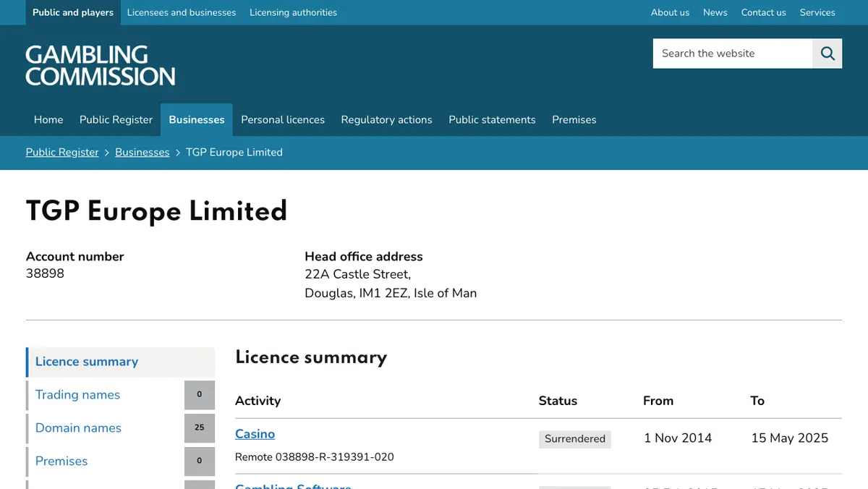Click the account number 38898
Image resolution: width=868 pixels, height=489 pixels.
(x=45, y=274)
